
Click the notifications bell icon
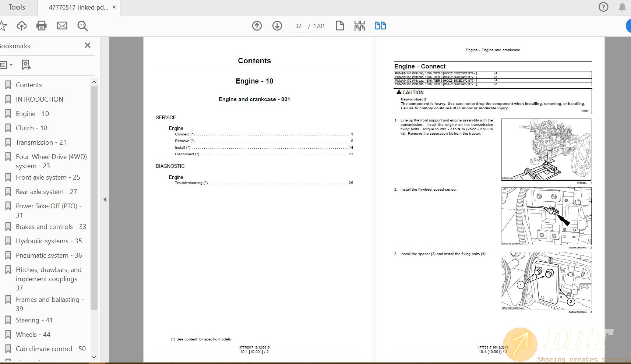[622, 7]
